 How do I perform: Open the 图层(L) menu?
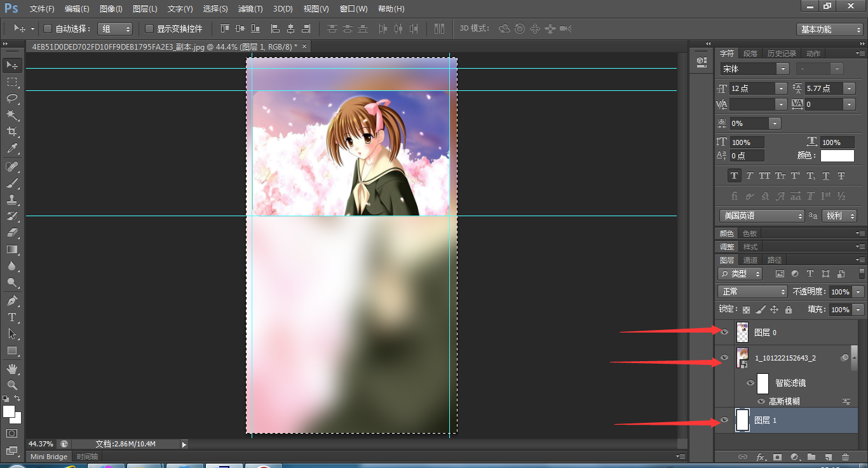click(x=145, y=9)
